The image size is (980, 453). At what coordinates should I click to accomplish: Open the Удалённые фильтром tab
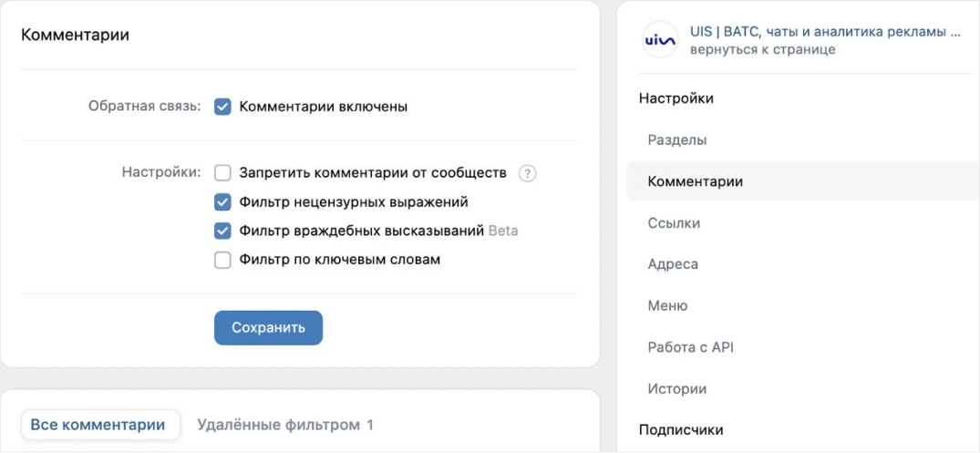pos(285,426)
